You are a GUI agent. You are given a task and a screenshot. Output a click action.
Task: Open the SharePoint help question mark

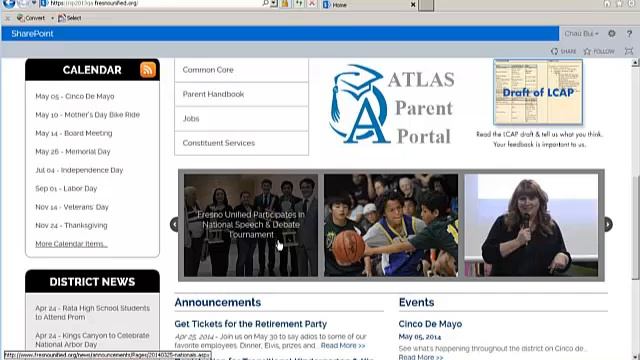[x=629, y=33]
